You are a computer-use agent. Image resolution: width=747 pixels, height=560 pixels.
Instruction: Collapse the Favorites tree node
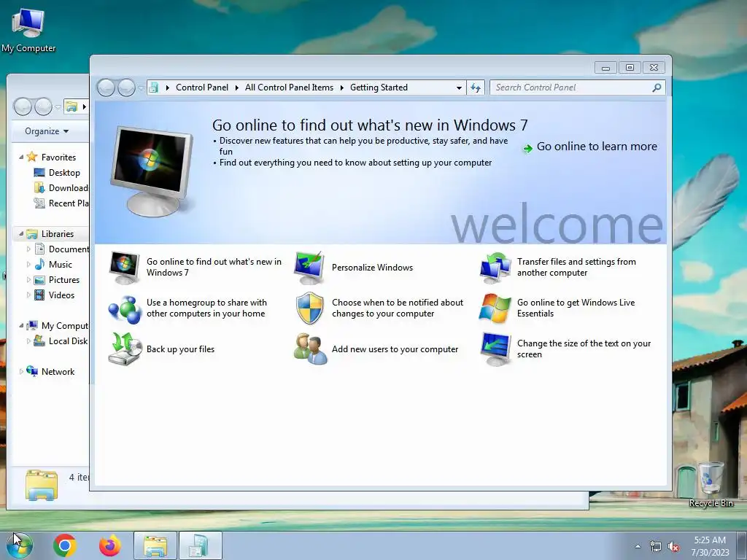tap(21, 157)
